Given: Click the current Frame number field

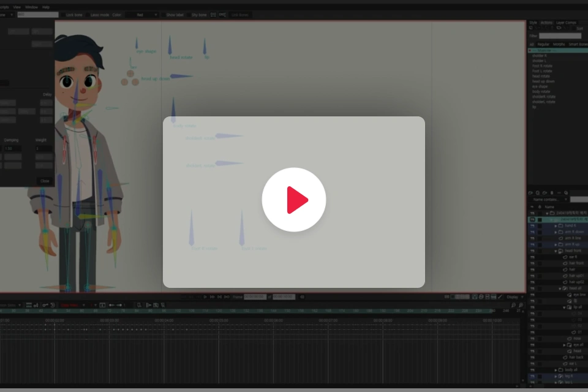Looking at the screenshot, I should [255, 296].
